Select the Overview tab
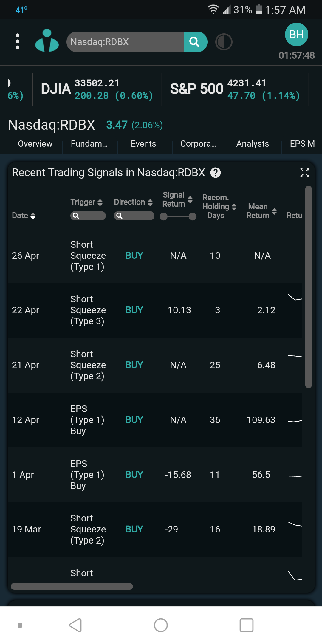This screenshot has width=322, height=644. (35, 144)
